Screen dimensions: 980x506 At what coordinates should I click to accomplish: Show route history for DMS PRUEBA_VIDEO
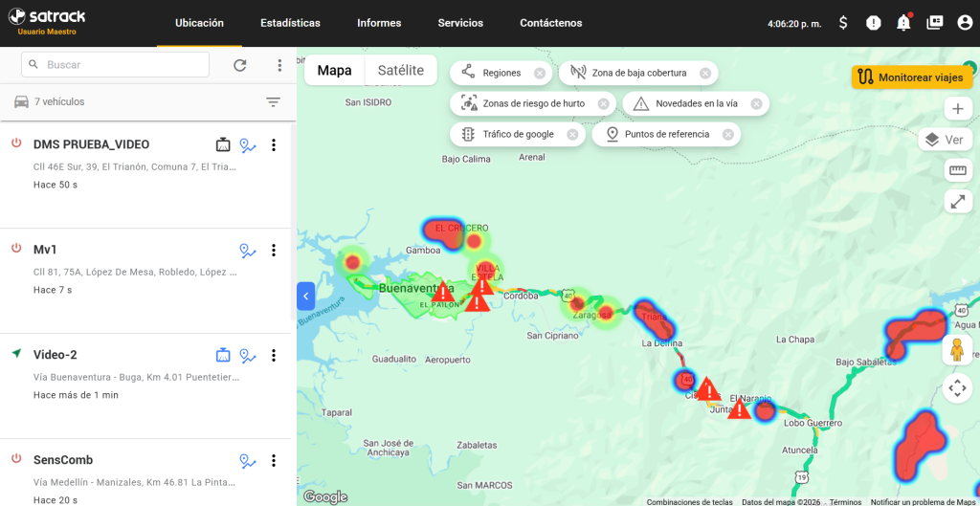pos(248,145)
